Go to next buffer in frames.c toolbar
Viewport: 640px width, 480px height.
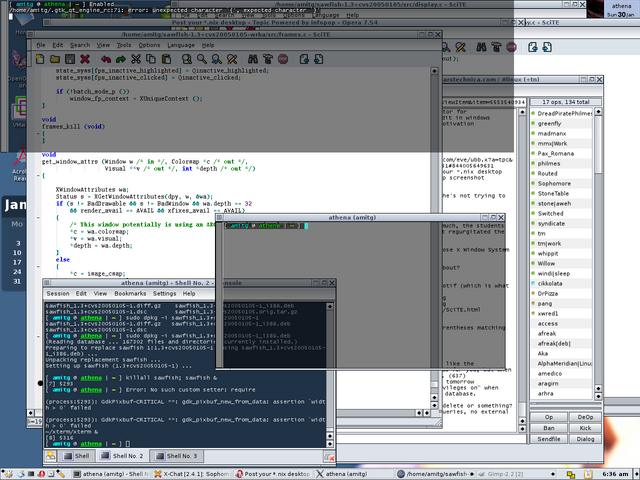(319, 59)
